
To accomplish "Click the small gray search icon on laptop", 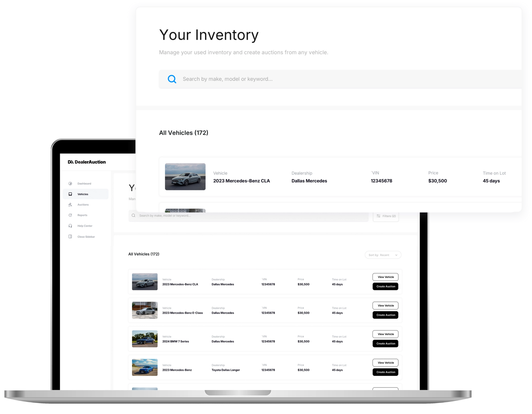I will [x=134, y=215].
